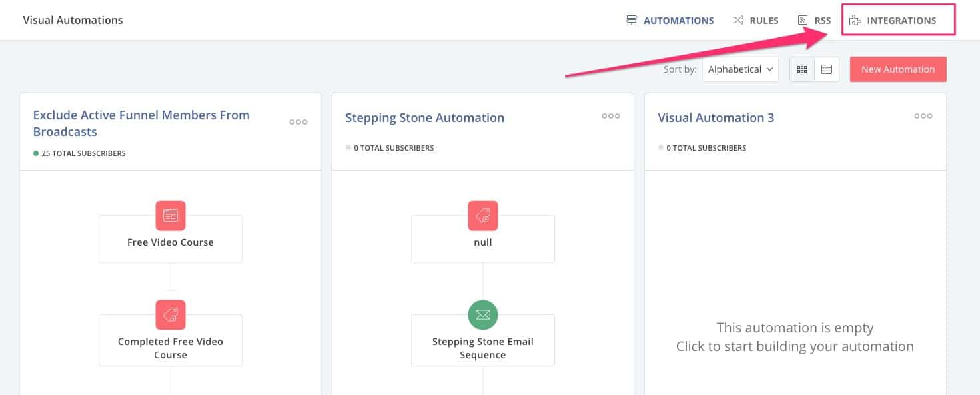
Task: Click the New Automation button
Action: point(898,69)
